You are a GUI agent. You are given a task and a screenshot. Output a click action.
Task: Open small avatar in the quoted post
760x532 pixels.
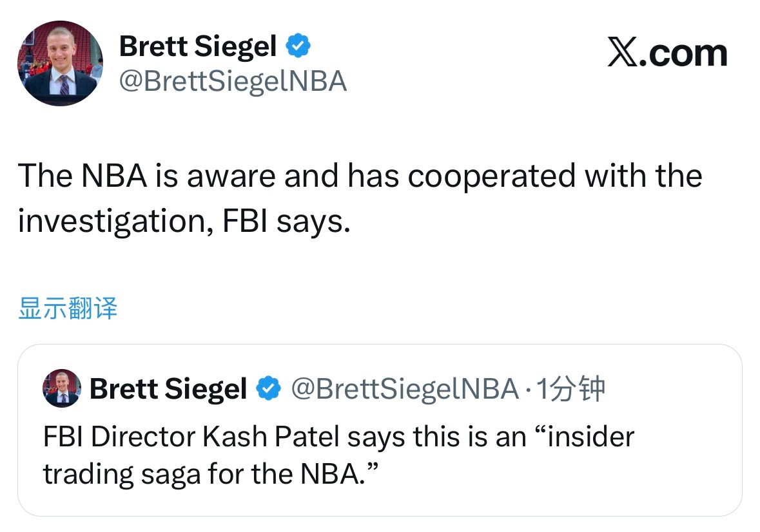tap(62, 388)
